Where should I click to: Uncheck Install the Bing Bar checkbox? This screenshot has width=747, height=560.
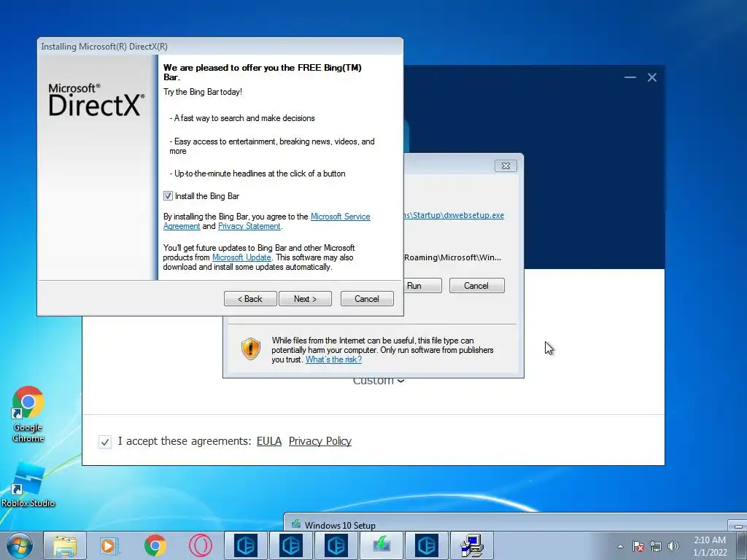click(168, 195)
